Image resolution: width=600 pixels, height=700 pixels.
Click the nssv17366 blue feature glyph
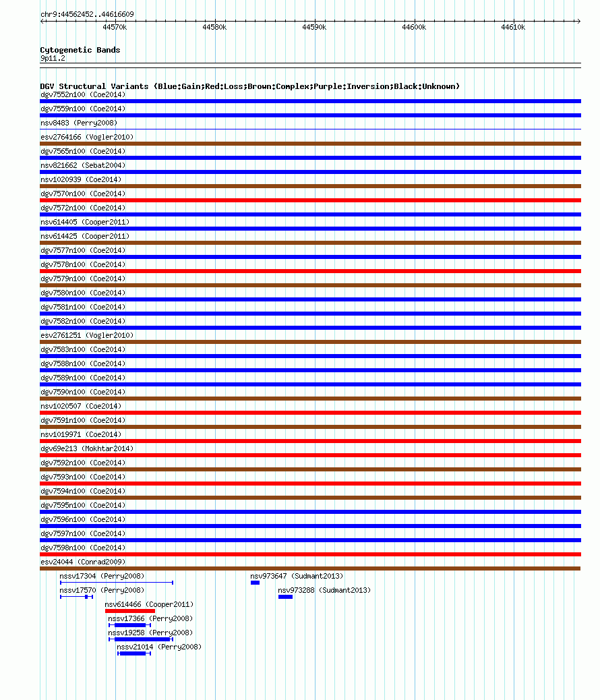tap(129, 625)
